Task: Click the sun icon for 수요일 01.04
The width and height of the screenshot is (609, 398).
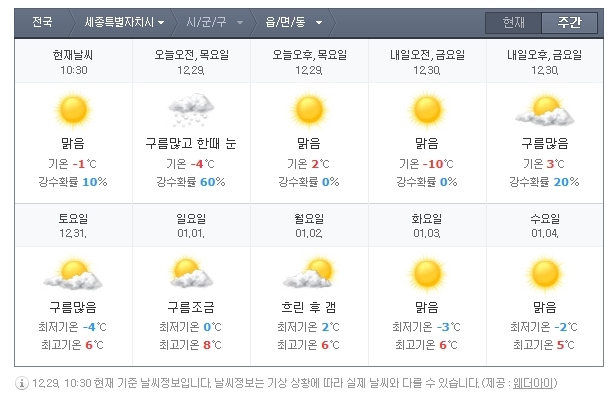Action: [545, 274]
